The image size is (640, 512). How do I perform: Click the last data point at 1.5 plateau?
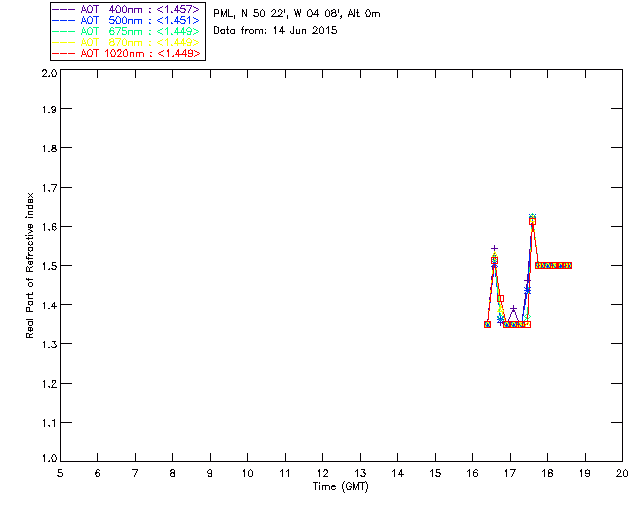(x=569, y=265)
